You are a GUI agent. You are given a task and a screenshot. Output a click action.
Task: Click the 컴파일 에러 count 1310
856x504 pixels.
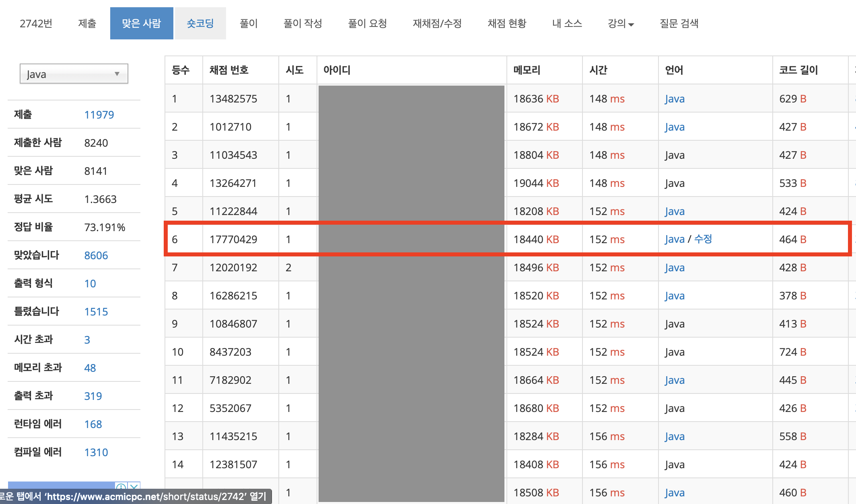click(x=96, y=453)
